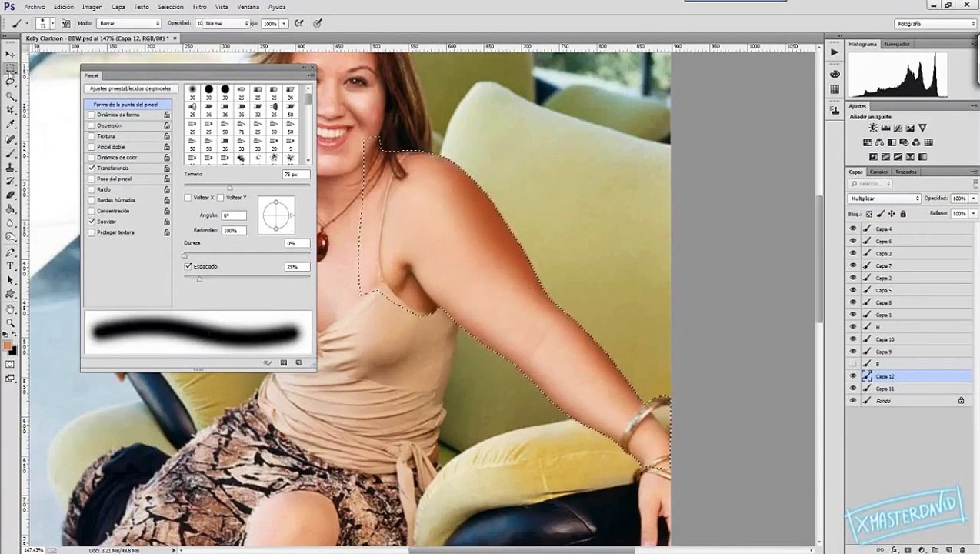Click the foreground color swatch

point(8,345)
